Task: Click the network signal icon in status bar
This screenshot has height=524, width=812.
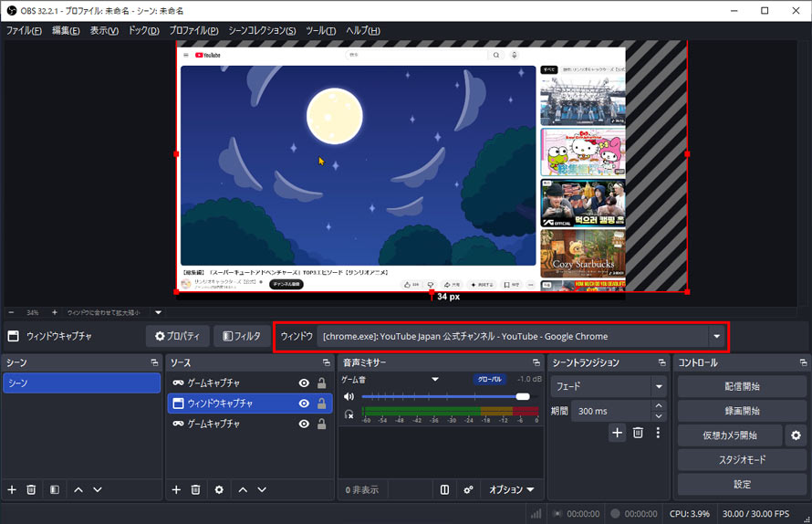Action: point(536,514)
